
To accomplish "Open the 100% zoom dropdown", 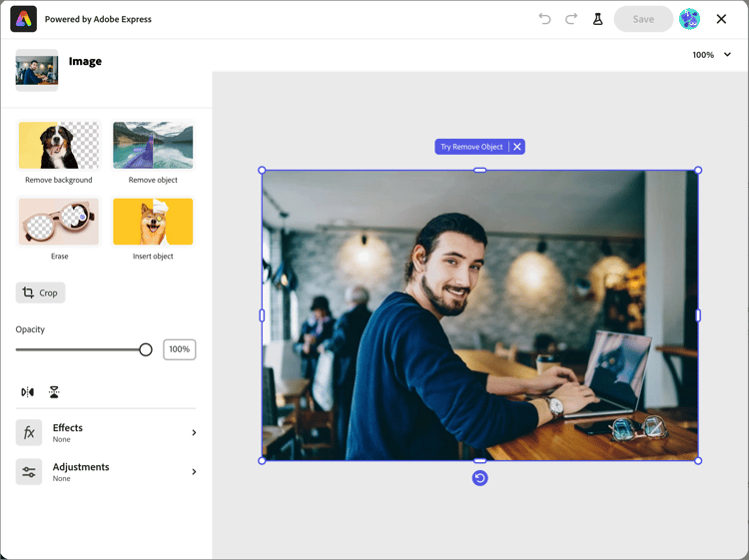I will point(711,55).
